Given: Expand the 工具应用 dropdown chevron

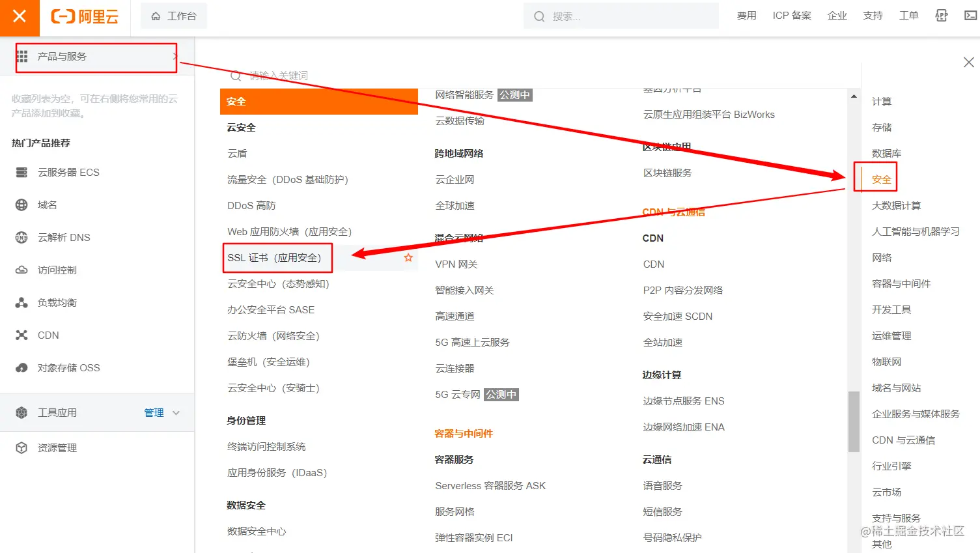Looking at the screenshot, I should tap(176, 412).
